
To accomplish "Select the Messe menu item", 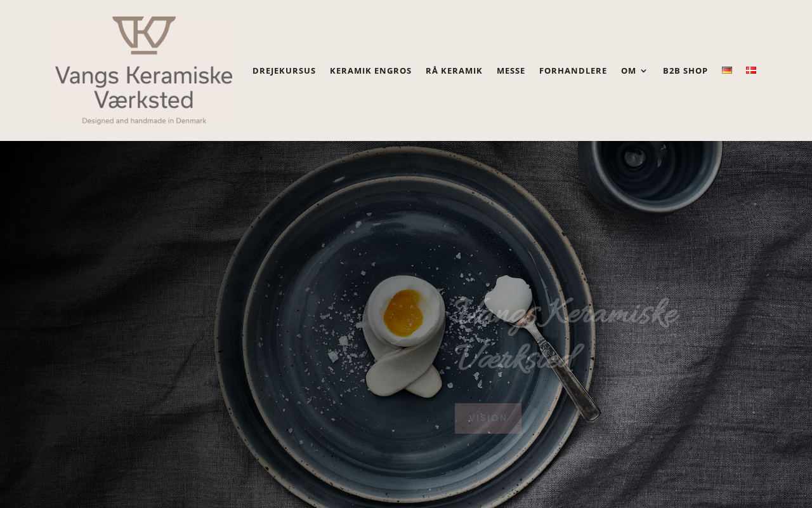I will [511, 70].
